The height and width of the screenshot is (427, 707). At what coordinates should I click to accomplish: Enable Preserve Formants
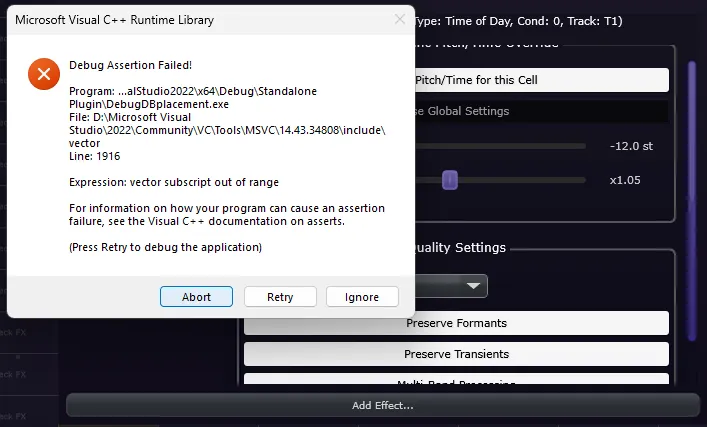[x=456, y=323]
